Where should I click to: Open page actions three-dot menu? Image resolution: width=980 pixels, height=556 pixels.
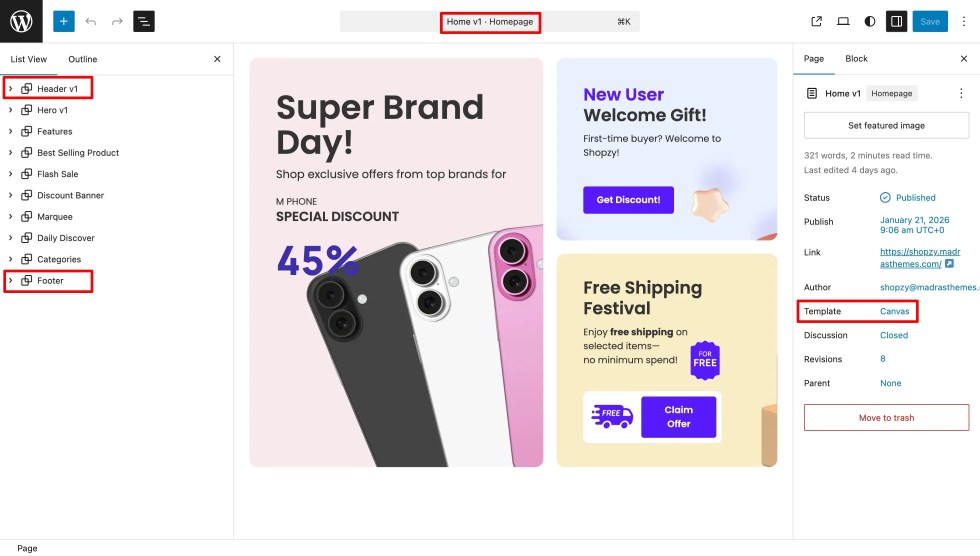coord(962,94)
